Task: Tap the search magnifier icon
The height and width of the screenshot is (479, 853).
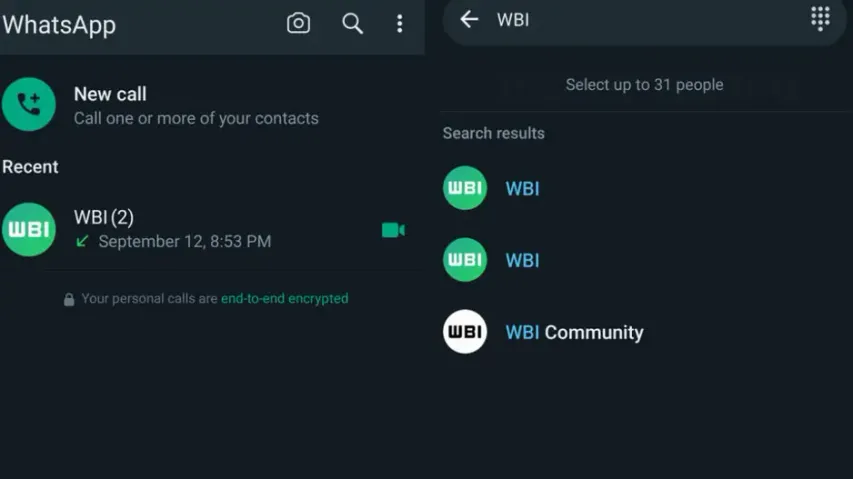Action: point(352,23)
